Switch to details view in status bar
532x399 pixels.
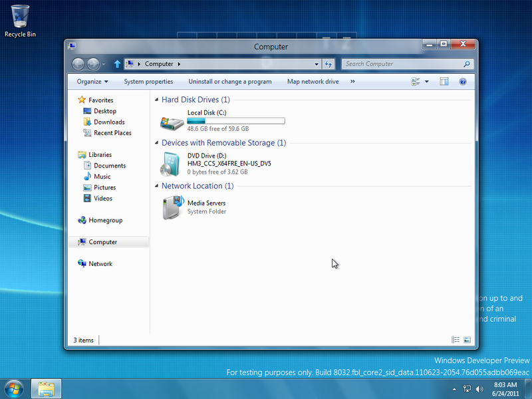pos(456,340)
